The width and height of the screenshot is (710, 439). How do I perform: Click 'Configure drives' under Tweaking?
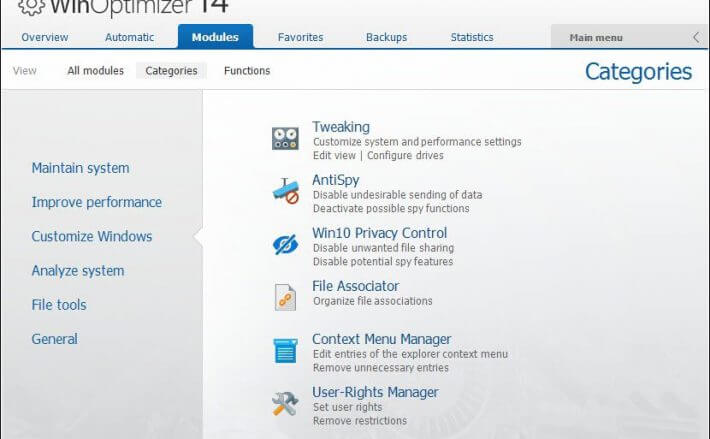coord(405,155)
